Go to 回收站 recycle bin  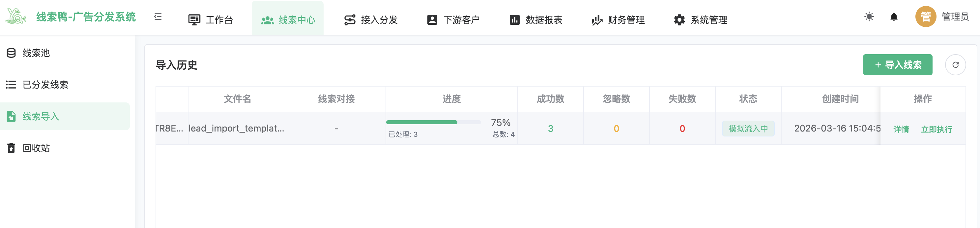click(x=36, y=148)
